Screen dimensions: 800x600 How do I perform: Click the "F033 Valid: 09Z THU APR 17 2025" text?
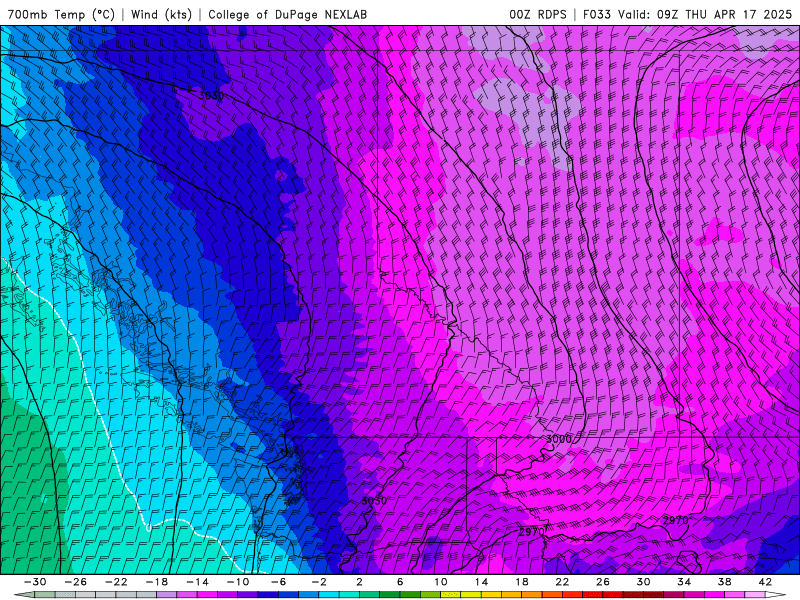click(x=687, y=14)
